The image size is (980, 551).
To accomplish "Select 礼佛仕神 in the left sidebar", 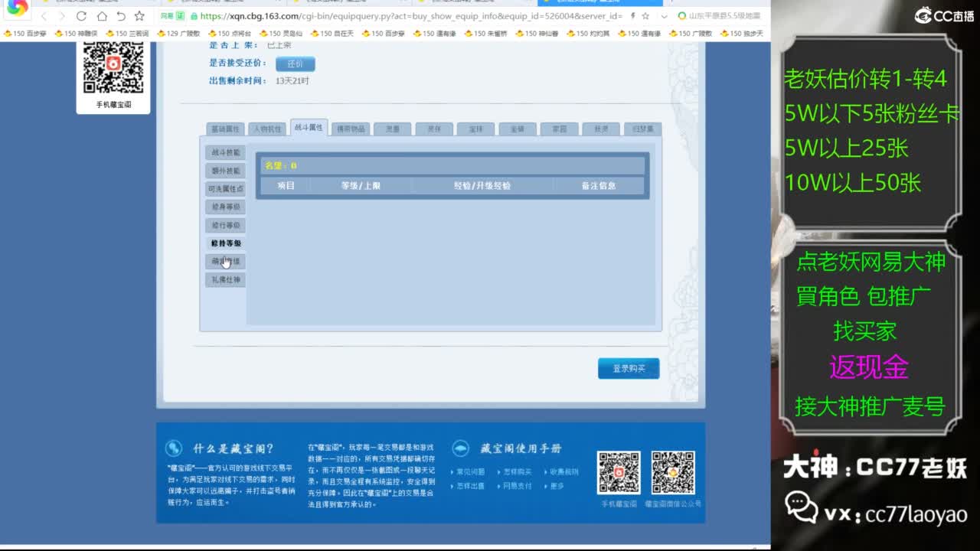I will click(226, 279).
